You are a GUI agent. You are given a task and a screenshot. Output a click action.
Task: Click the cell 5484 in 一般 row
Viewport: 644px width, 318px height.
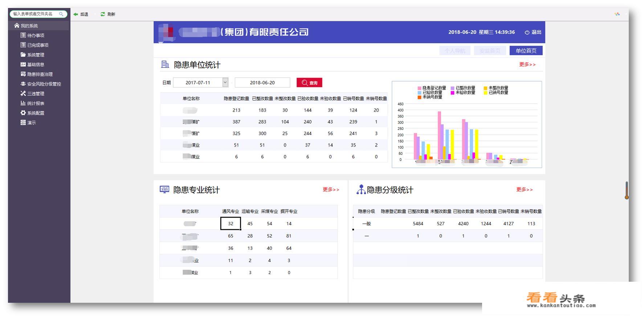tap(418, 224)
